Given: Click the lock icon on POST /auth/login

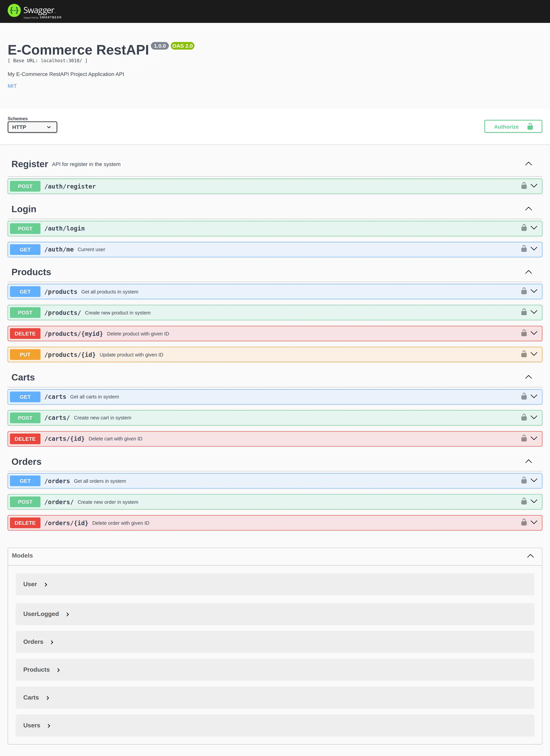Looking at the screenshot, I should pos(524,228).
